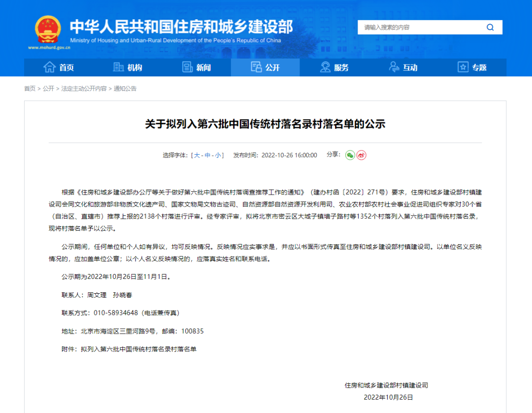This screenshot has height=413, width=532.
Task: Share article via the WeChat icon
Action: [x=350, y=155]
